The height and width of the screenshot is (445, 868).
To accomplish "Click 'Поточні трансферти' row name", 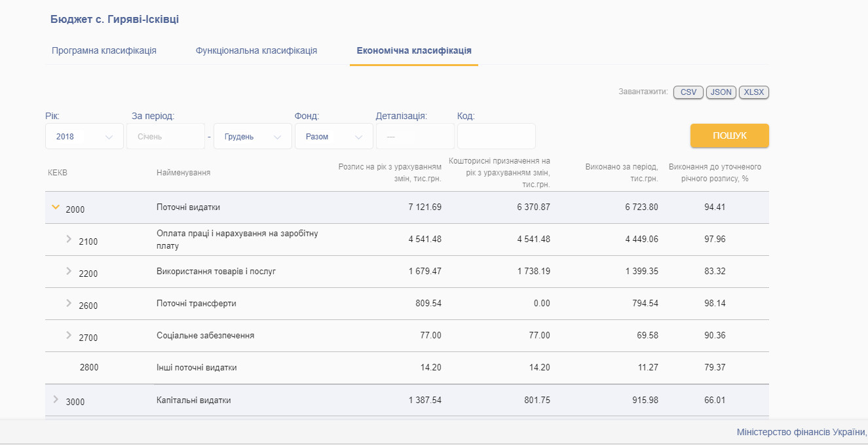I will point(197,304).
